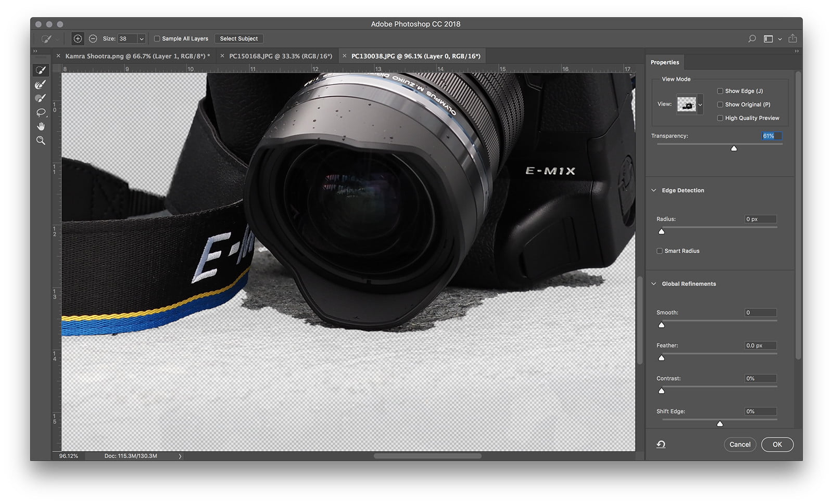The width and height of the screenshot is (833, 504).
Task: Click the Select Subject button
Action: tap(239, 38)
